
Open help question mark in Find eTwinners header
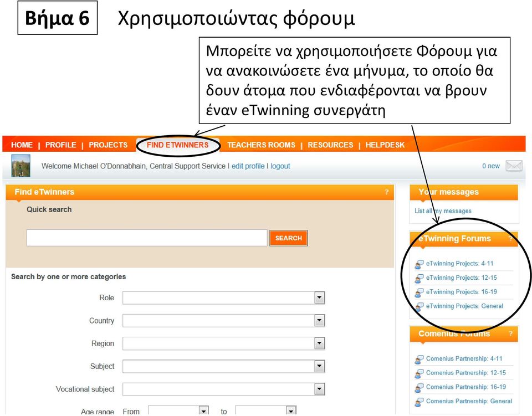point(386,192)
